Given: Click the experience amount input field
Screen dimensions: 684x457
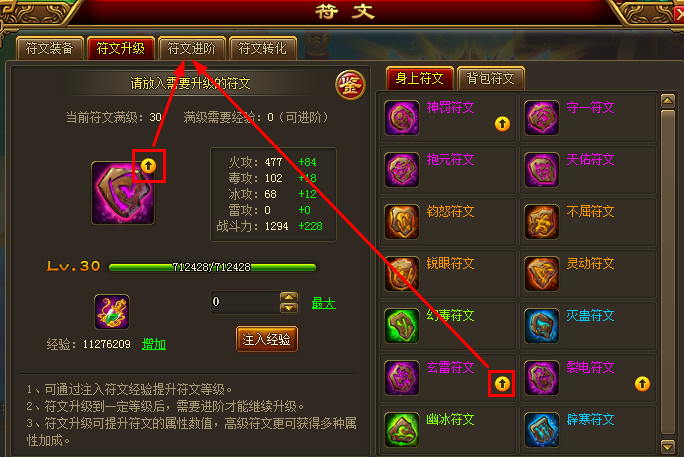Looking at the screenshot, I should pyautogui.click(x=245, y=302).
